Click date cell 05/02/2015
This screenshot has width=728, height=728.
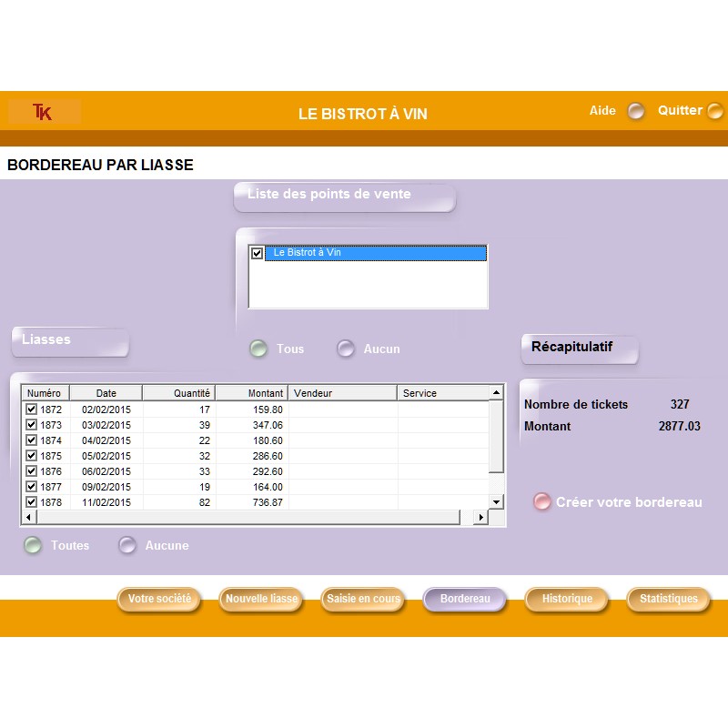(x=106, y=456)
